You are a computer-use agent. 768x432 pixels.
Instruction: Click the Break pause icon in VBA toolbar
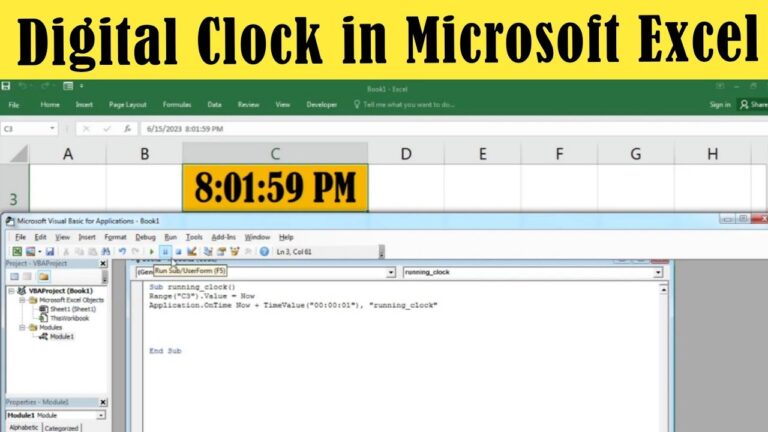(x=165, y=252)
